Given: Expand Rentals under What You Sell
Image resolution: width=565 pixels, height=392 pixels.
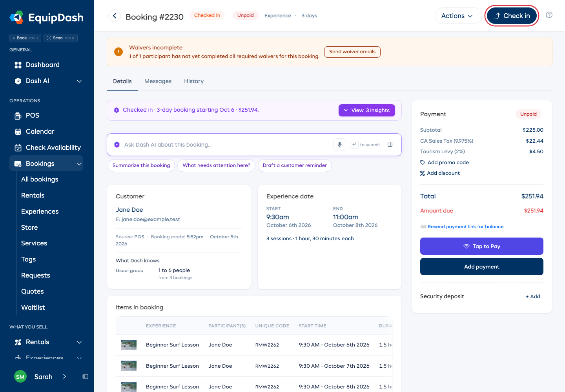Looking at the screenshot, I should (79, 342).
